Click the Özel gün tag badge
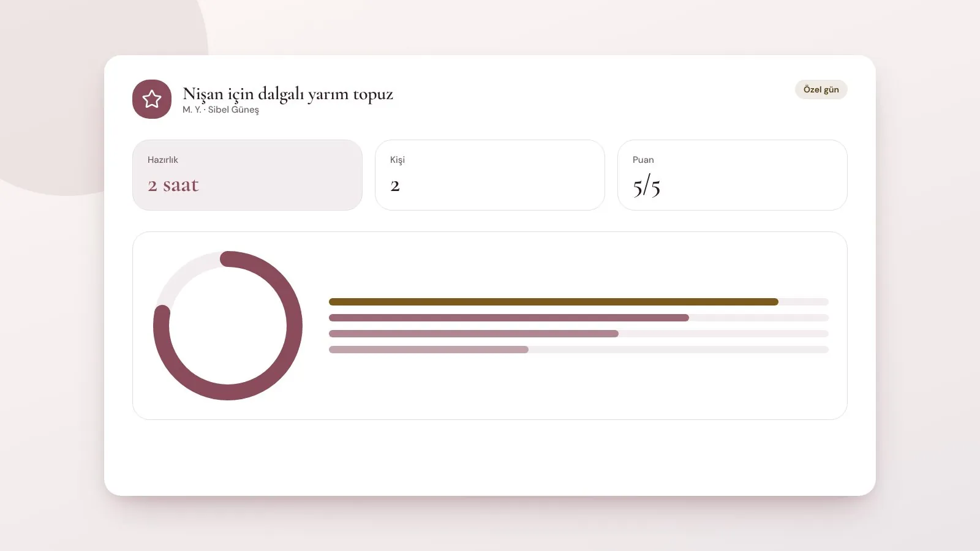The image size is (980, 551). coord(821,89)
